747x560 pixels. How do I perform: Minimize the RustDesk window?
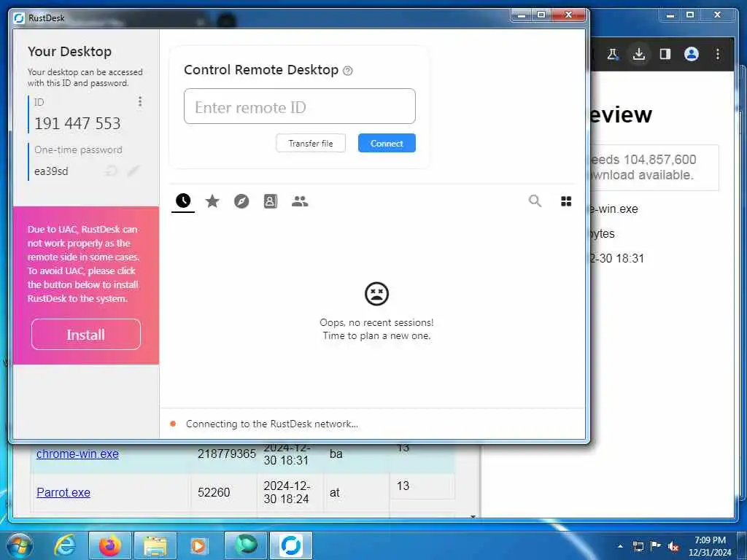(x=522, y=15)
